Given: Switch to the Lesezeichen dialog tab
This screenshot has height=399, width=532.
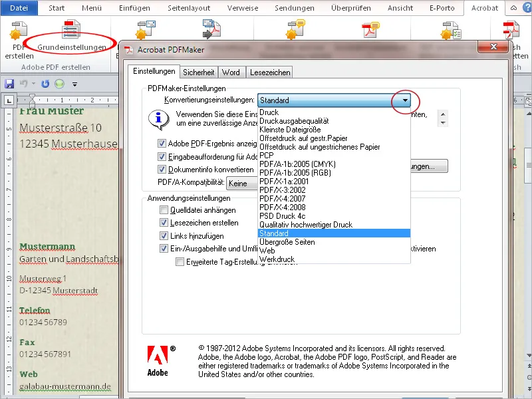Looking at the screenshot, I should tap(270, 72).
